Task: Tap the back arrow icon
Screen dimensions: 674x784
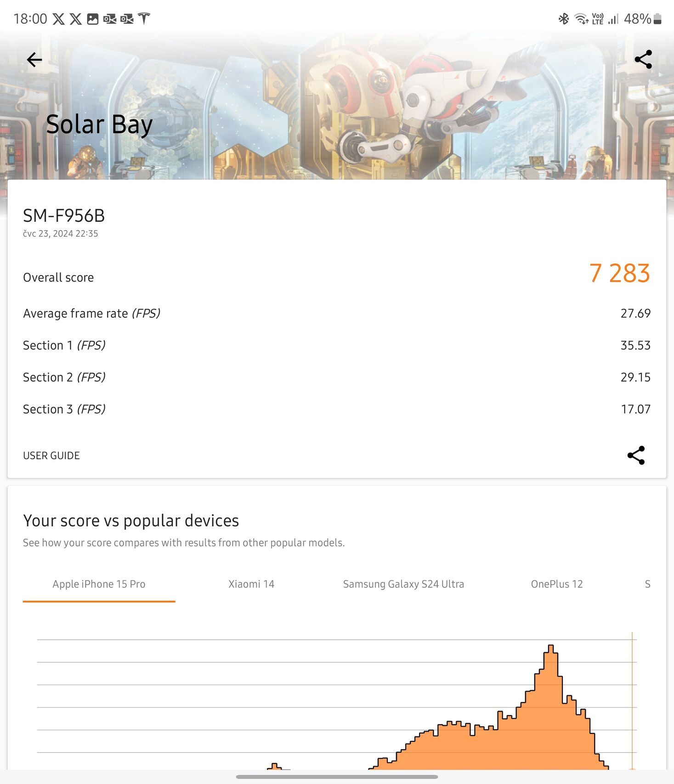Action: click(x=34, y=60)
